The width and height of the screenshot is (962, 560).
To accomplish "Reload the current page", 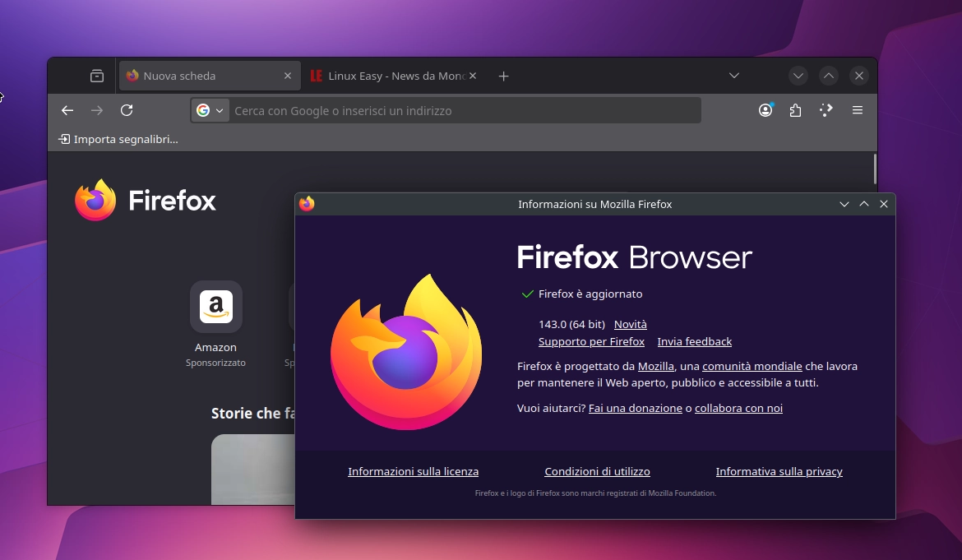I will (127, 109).
